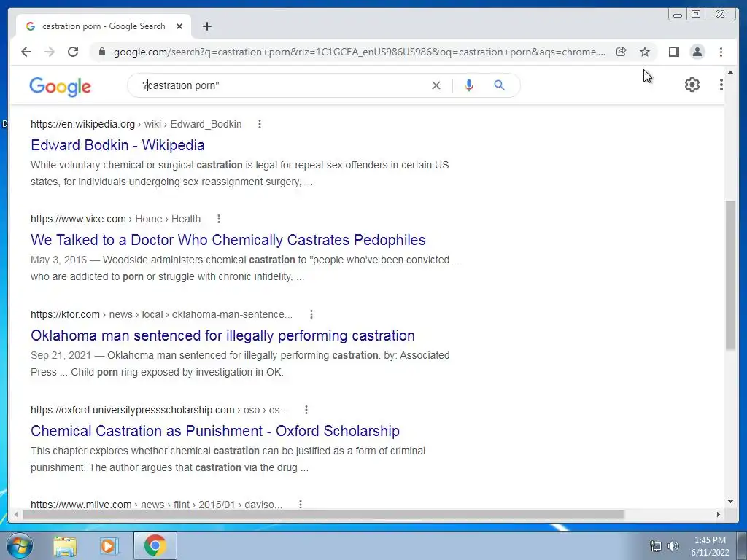Submit search with the magnifier icon
Image resolution: width=747 pixels, height=560 pixels.
tap(499, 85)
